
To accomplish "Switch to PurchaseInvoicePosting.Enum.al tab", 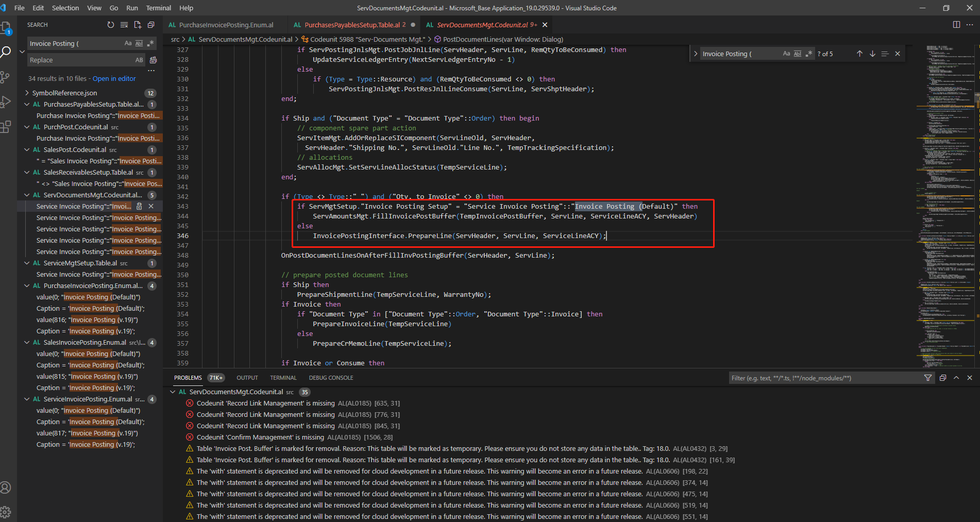I will [x=226, y=25].
